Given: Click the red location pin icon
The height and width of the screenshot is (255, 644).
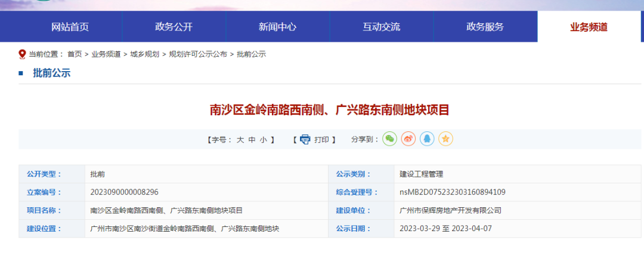Looking at the screenshot, I should click(x=22, y=54).
